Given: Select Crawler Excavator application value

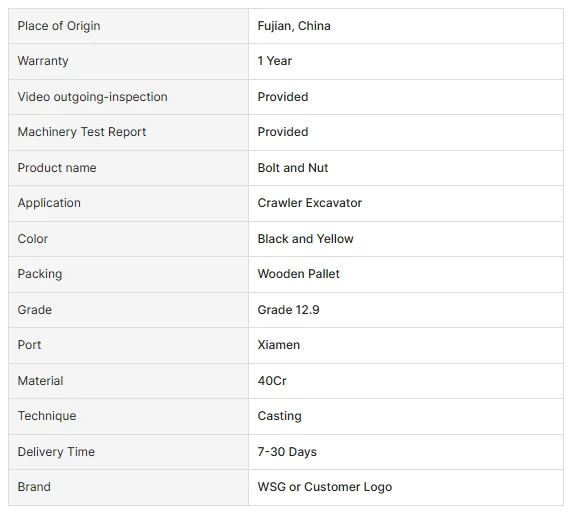Looking at the screenshot, I should [309, 203].
